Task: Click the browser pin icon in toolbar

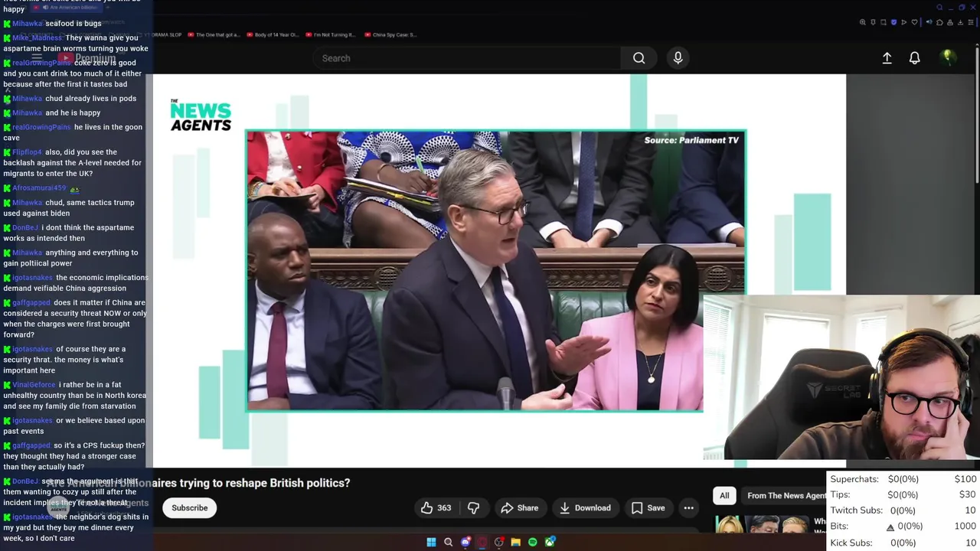Action: pyautogui.click(x=873, y=22)
